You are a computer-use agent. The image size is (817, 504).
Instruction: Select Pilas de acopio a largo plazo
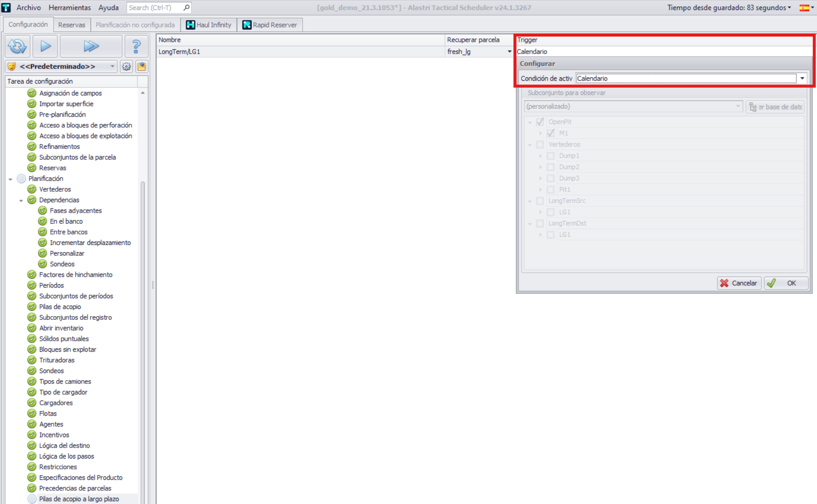[x=79, y=499]
